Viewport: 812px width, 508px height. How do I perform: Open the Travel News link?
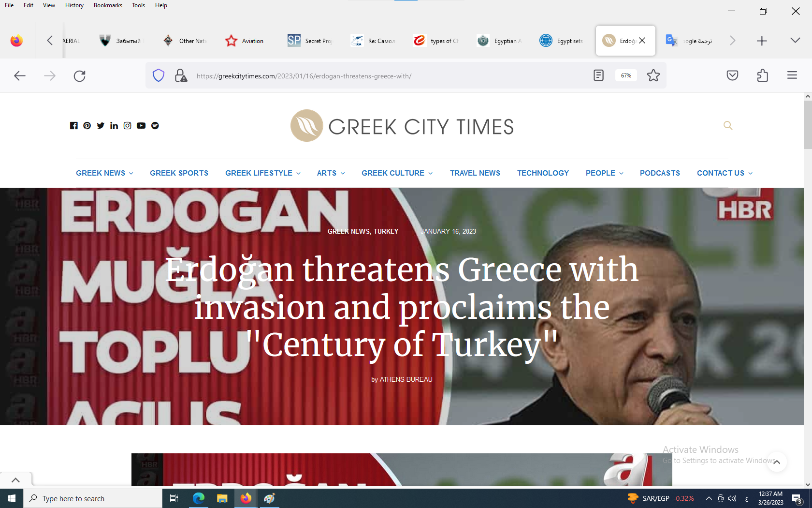coord(475,173)
